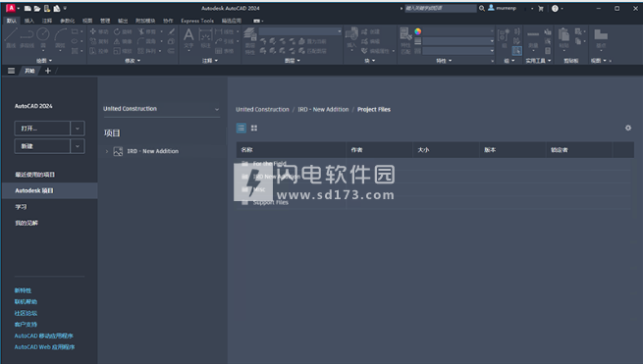Select the Text (文字) annotation tool
The image size is (643, 364).
[188, 38]
